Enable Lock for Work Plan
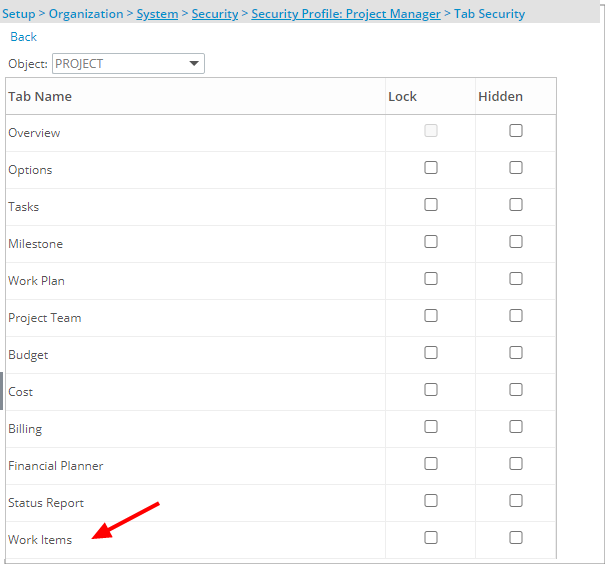 (431, 279)
